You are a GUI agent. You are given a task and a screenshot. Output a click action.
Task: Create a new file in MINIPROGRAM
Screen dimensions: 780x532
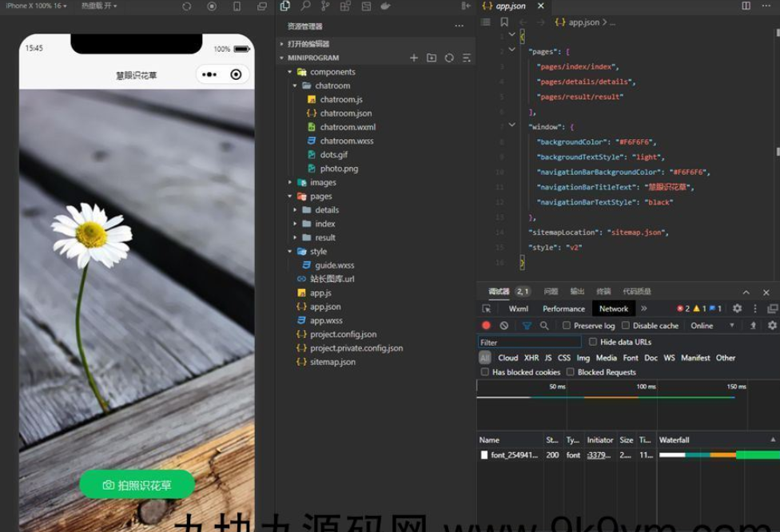click(414, 58)
